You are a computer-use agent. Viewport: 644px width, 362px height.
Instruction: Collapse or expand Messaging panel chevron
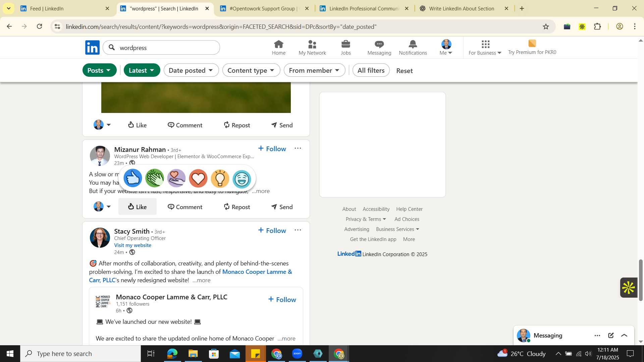(624, 336)
